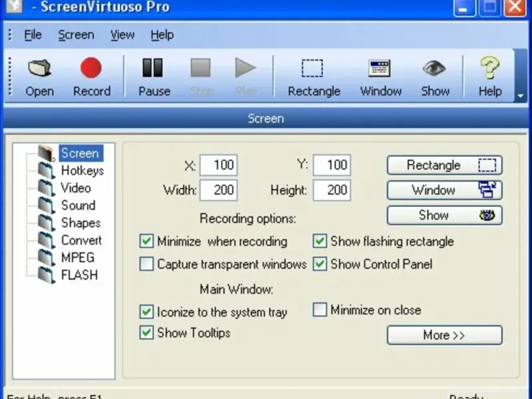Viewport: 532px width, 399px height.
Task: Select the Hotkeys tree item
Action: click(x=82, y=170)
